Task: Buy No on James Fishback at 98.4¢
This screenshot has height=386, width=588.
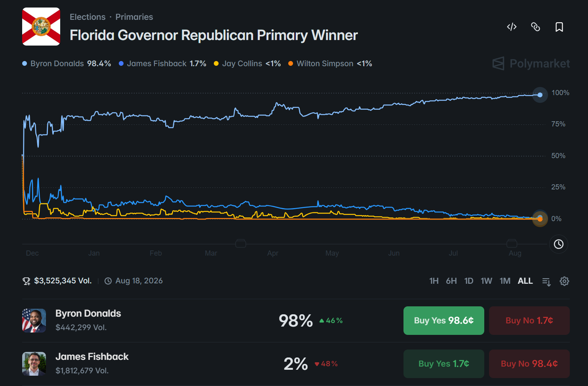Action: coord(529,364)
